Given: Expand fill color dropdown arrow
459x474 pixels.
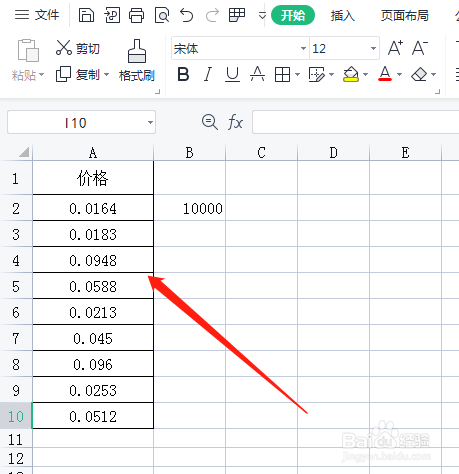Looking at the screenshot, I should [x=366, y=74].
